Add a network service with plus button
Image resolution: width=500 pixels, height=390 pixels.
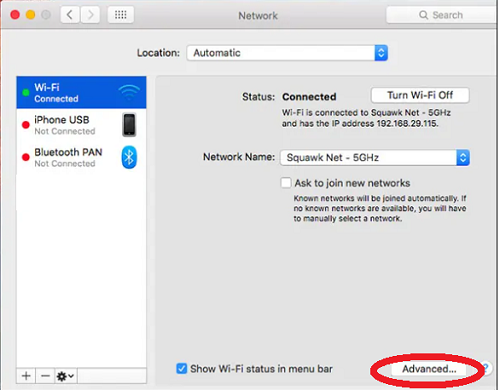tap(26, 376)
